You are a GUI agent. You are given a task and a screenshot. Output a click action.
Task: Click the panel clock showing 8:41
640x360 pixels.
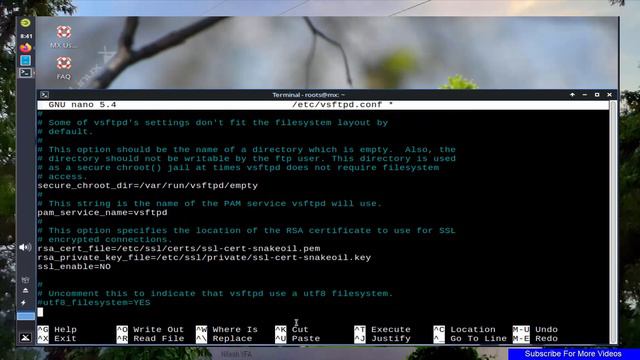point(26,36)
